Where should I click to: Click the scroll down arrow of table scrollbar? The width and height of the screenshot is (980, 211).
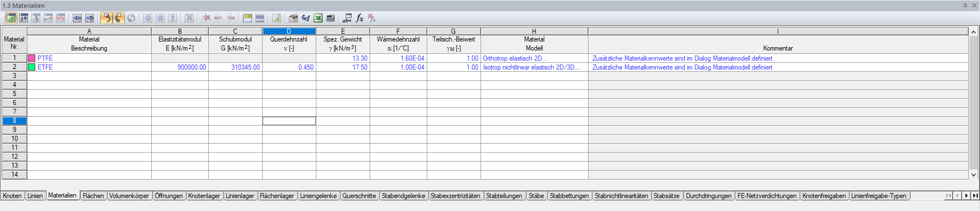(973, 175)
